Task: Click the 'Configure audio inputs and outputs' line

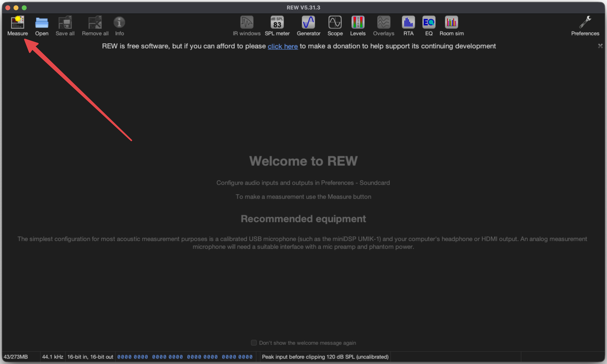Action: click(x=303, y=183)
